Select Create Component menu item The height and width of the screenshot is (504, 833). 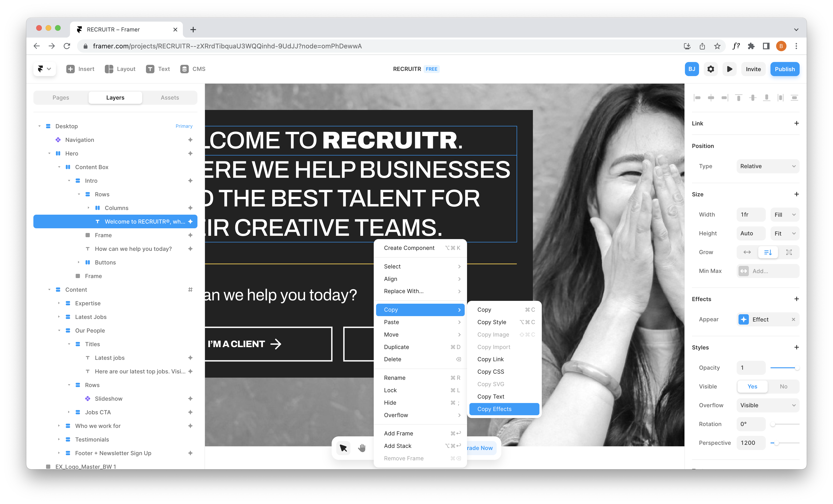[420, 248]
